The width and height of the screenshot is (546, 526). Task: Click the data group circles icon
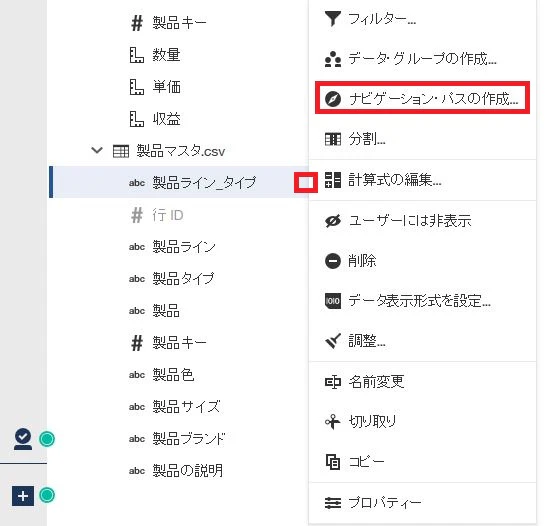(333, 59)
